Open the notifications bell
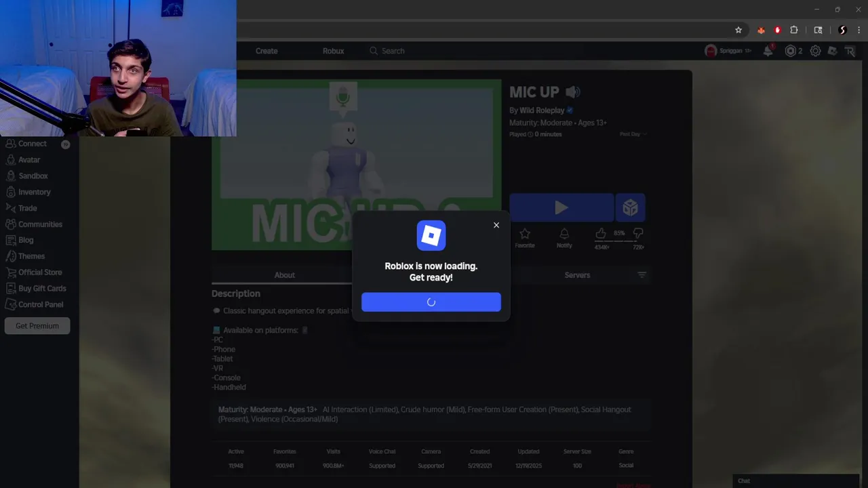This screenshot has width=868, height=488. click(x=768, y=51)
